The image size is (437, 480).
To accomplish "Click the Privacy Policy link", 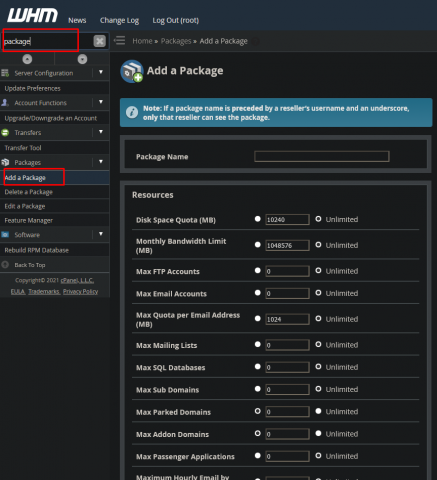I will click(x=80, y=292).
